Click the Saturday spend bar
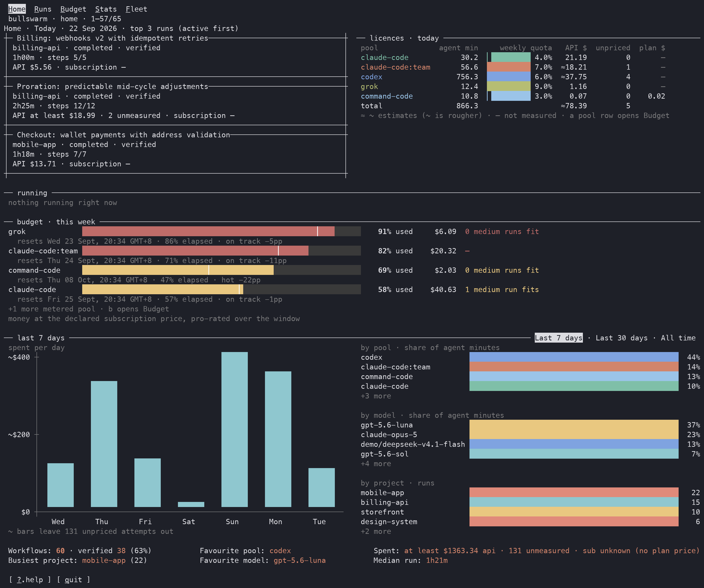704x588 pixels. click(x=191, y=504)
